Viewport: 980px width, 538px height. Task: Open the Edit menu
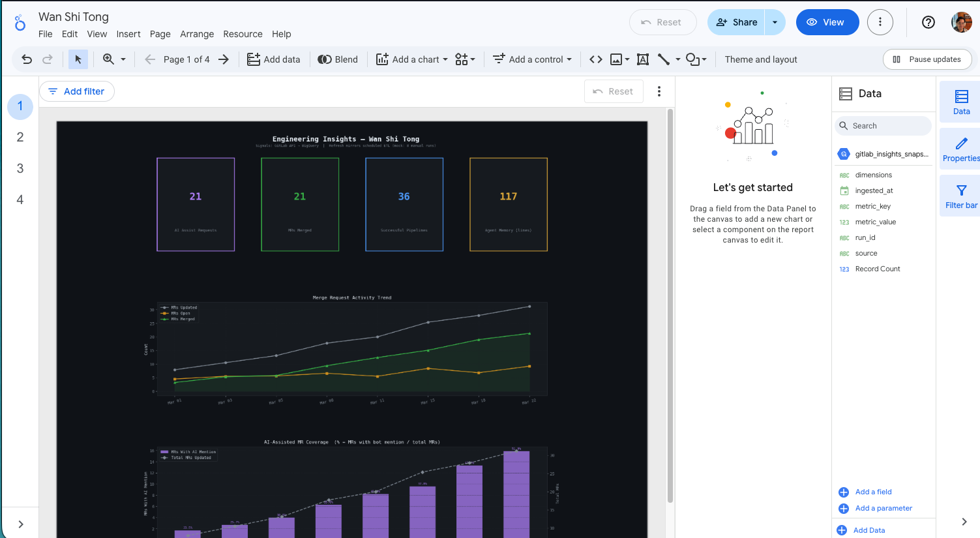pos(70,34)
